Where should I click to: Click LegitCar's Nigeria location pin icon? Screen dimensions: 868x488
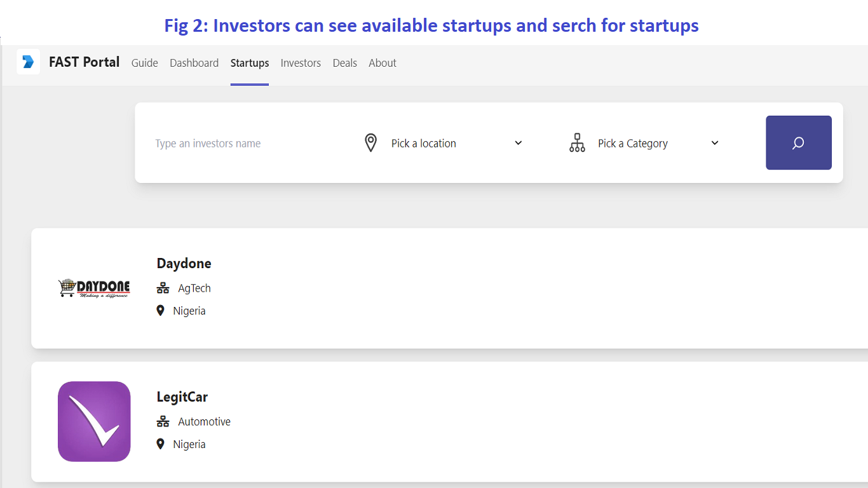tap(160, 444)
